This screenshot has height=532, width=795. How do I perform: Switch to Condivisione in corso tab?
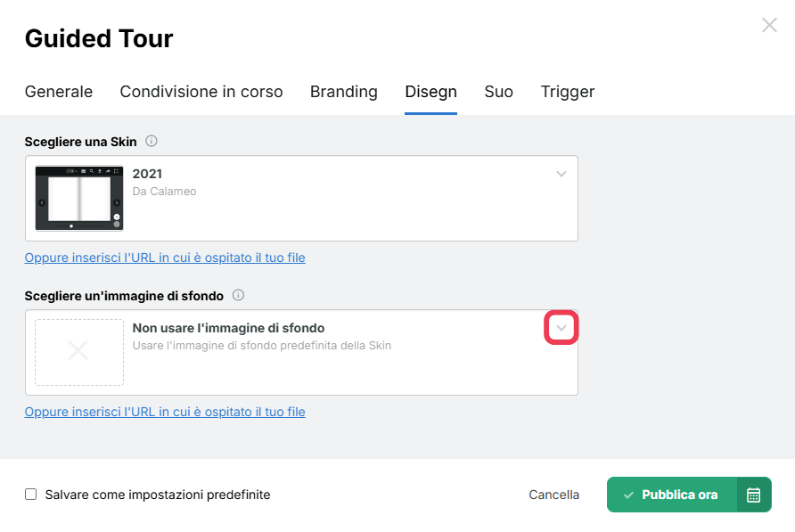click(201, 92)
